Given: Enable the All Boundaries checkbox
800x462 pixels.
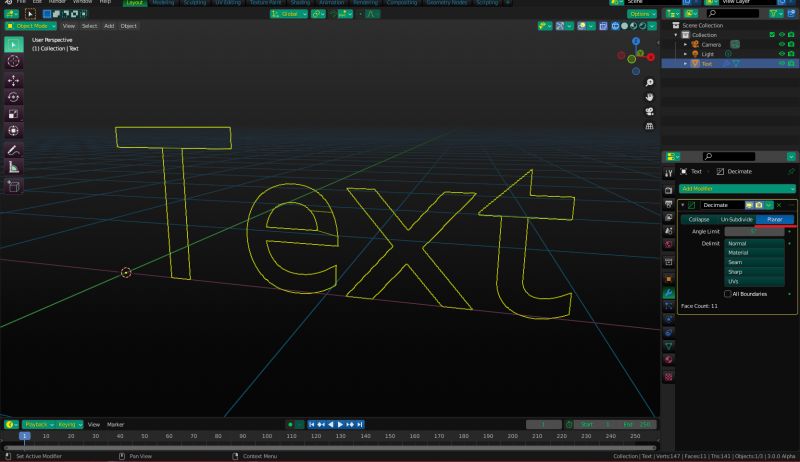Looking at the screenshot, I should click(x=728, y=294).
